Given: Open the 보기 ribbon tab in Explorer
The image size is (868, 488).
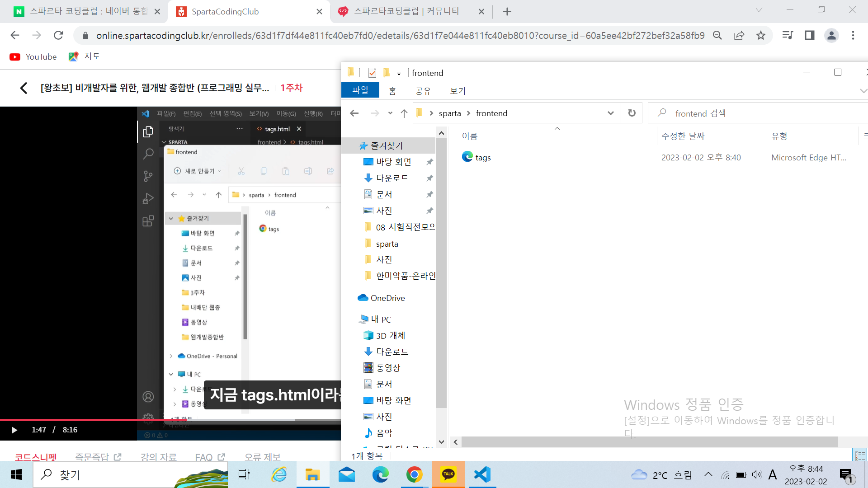Looking at the screenshot, I should tap(458, 91).
